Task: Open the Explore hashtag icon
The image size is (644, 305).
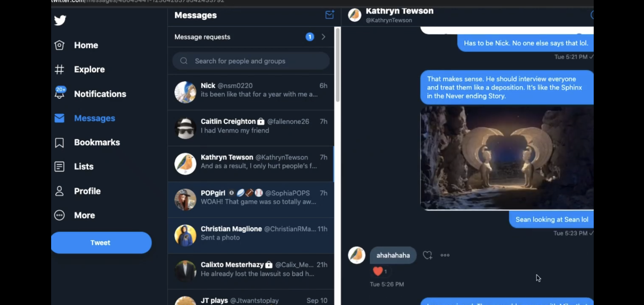Action: point(59,69)
